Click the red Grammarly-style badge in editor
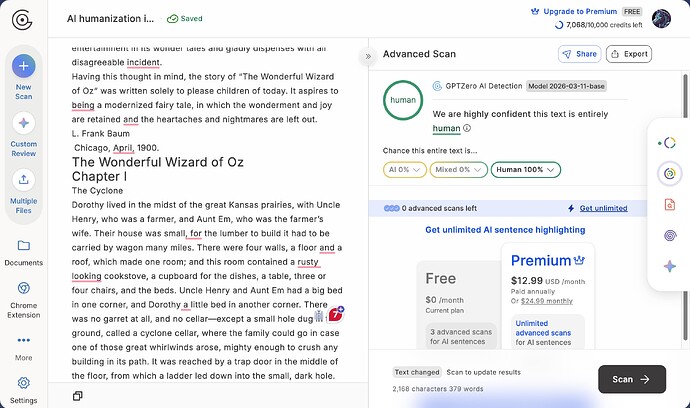 (x=336, y=314)
